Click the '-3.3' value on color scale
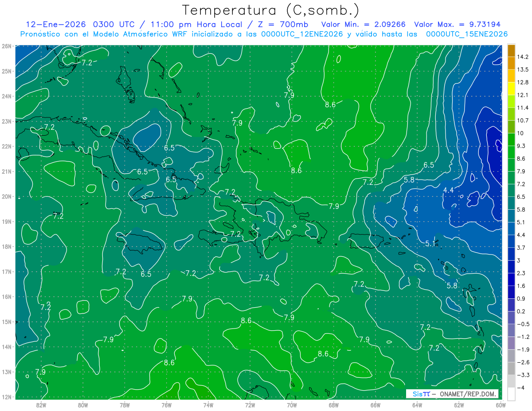This screenshot has width=532, height=411. 523,375
